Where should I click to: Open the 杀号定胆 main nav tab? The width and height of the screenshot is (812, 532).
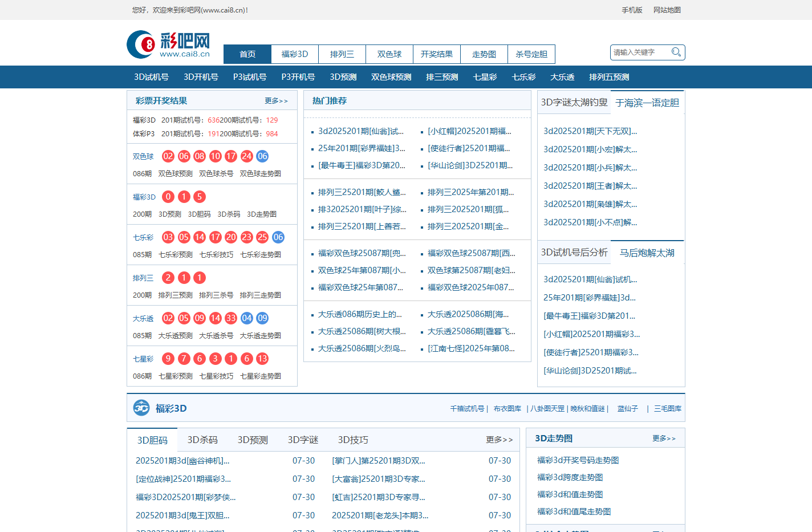(x=531, y=54)
